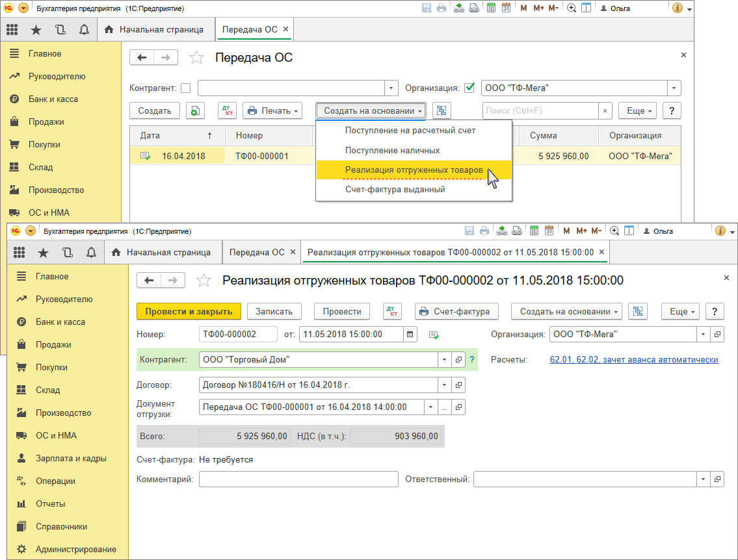Click help question mark next to Контрагент

(x=472, y=360)
